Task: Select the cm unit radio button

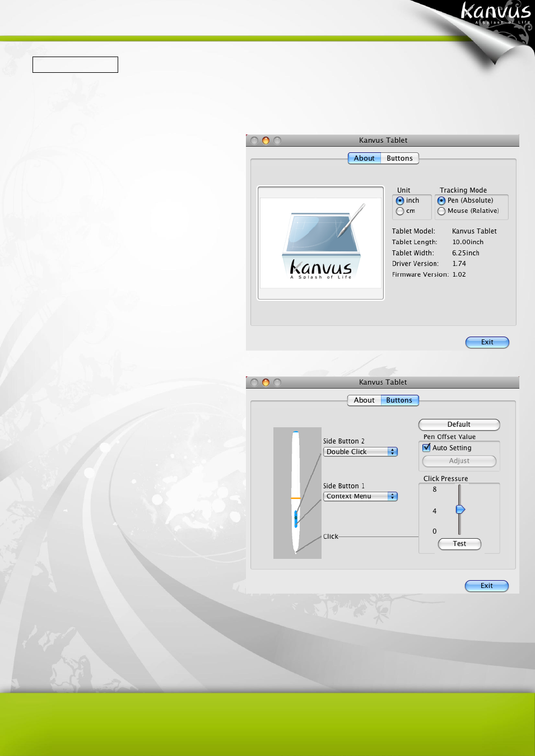Action: (400, 211)
